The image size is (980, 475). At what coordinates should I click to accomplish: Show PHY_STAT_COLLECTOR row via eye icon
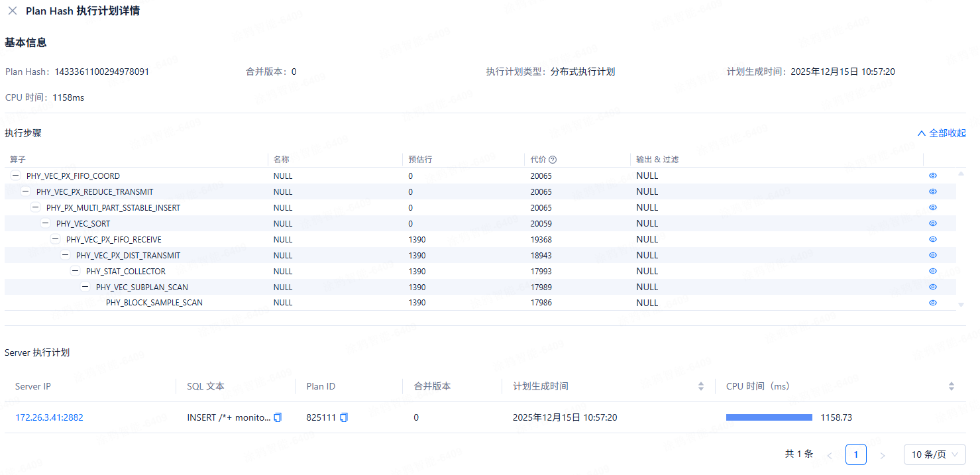[932, 271]
